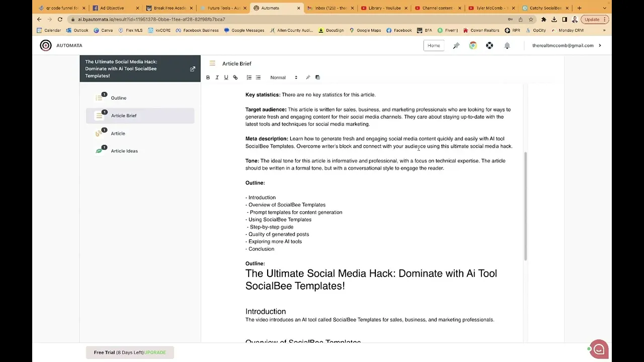Click the editor vertical scrollbar
Viewport: 644px width, 362px height.
tap(526, 206)
